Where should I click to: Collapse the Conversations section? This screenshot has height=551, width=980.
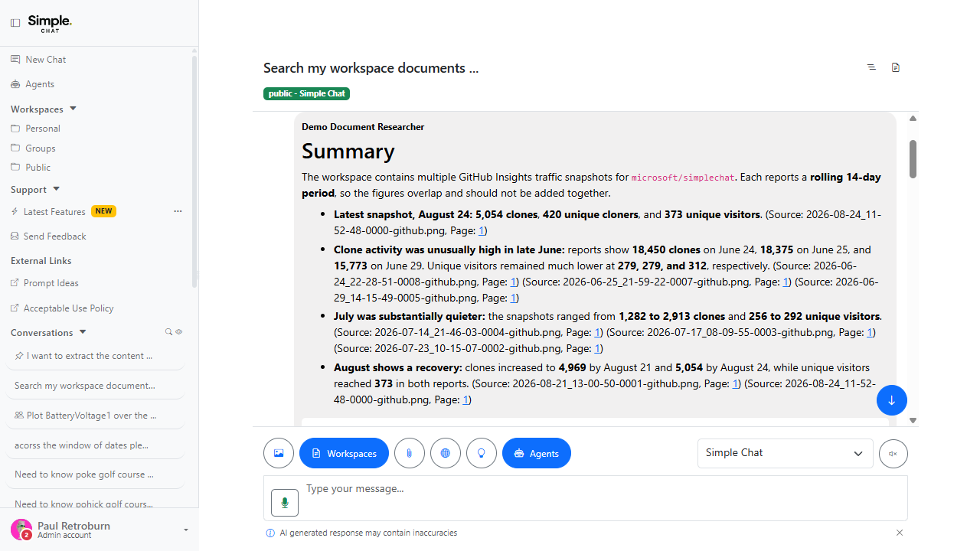(83, 332)
